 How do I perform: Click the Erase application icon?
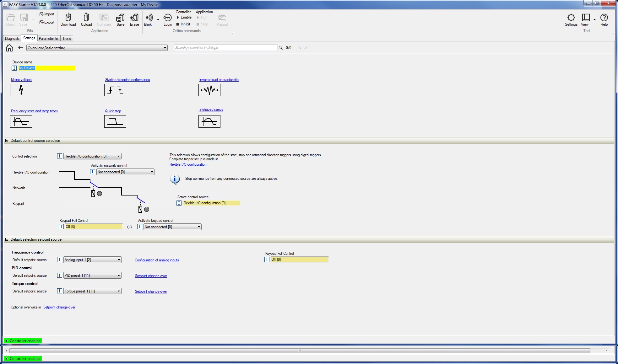(x=134, y=19)
